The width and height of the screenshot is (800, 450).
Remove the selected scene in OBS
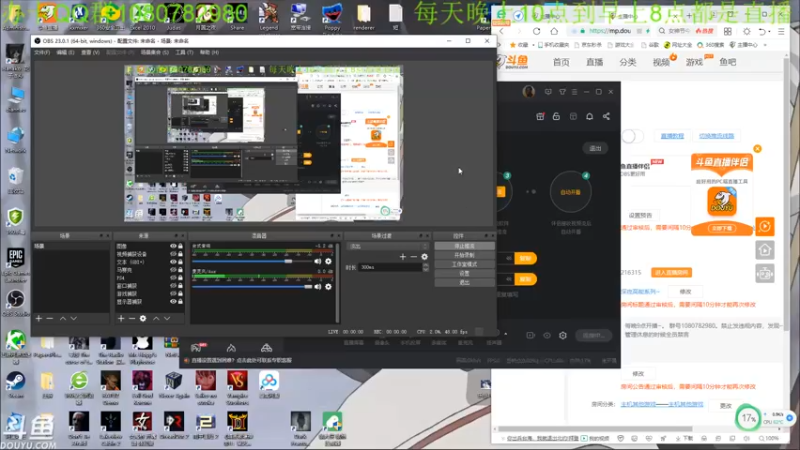pyautogui.click(x=49, y=318)
